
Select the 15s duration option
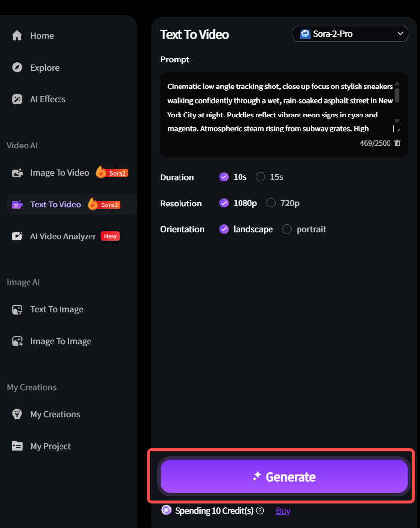point(261,177)
